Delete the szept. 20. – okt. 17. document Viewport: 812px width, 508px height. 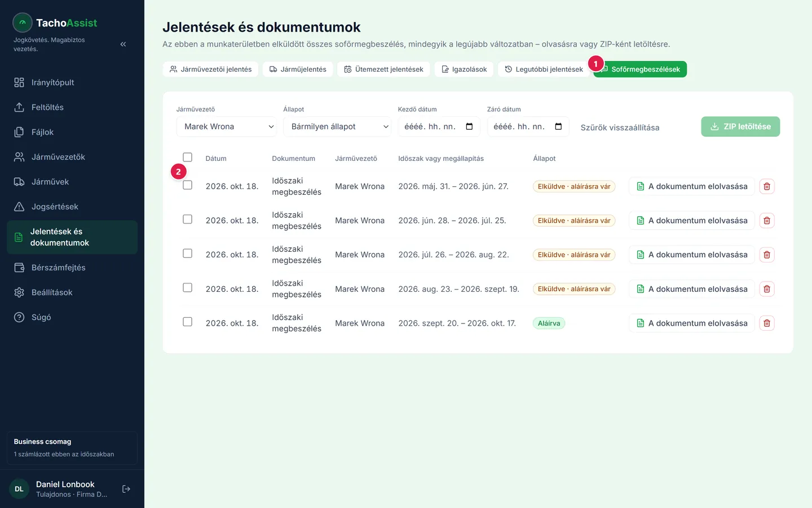tap(767, 323)
